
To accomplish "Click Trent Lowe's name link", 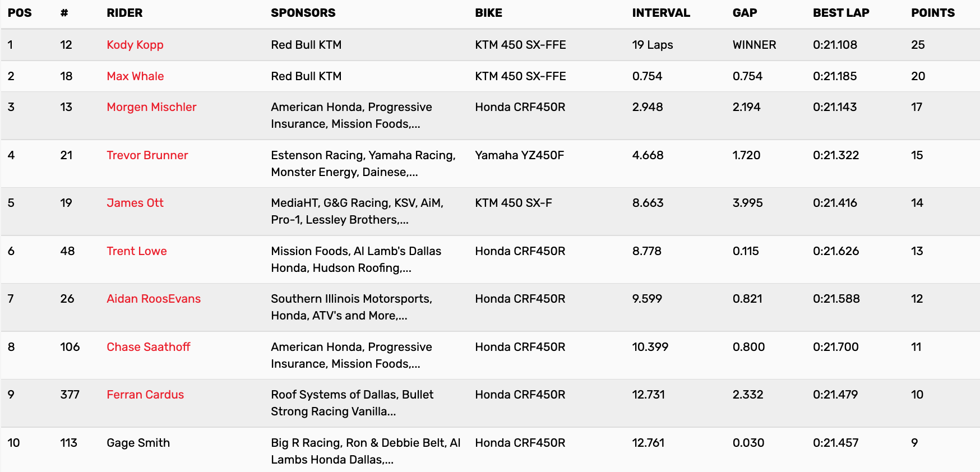I will [x=136, y=251].
